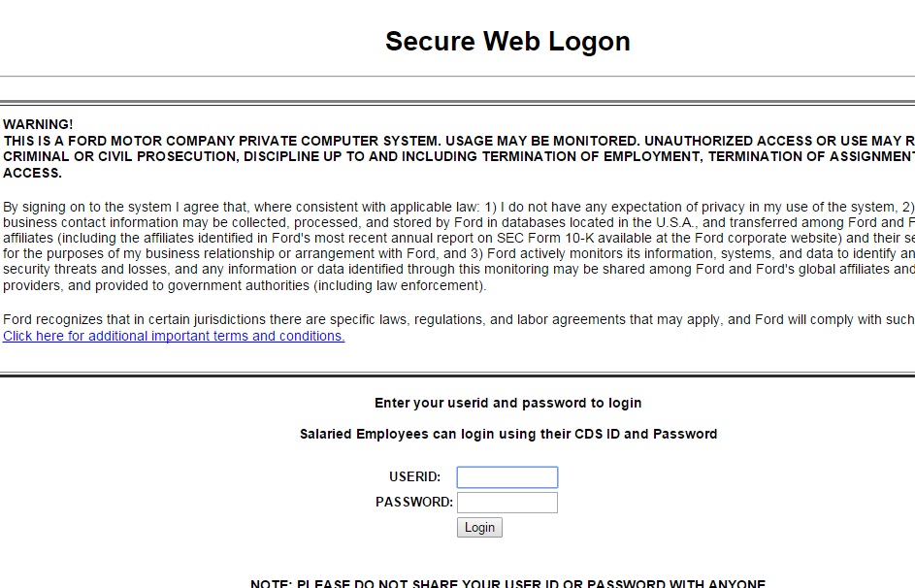Click the PASSWORD label text
The image size is (915, 588).
[x=414, y=502]
